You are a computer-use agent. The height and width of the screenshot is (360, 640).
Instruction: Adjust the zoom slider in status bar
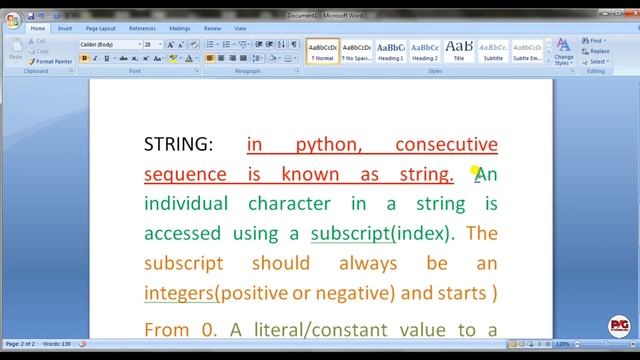coord(605,344)
